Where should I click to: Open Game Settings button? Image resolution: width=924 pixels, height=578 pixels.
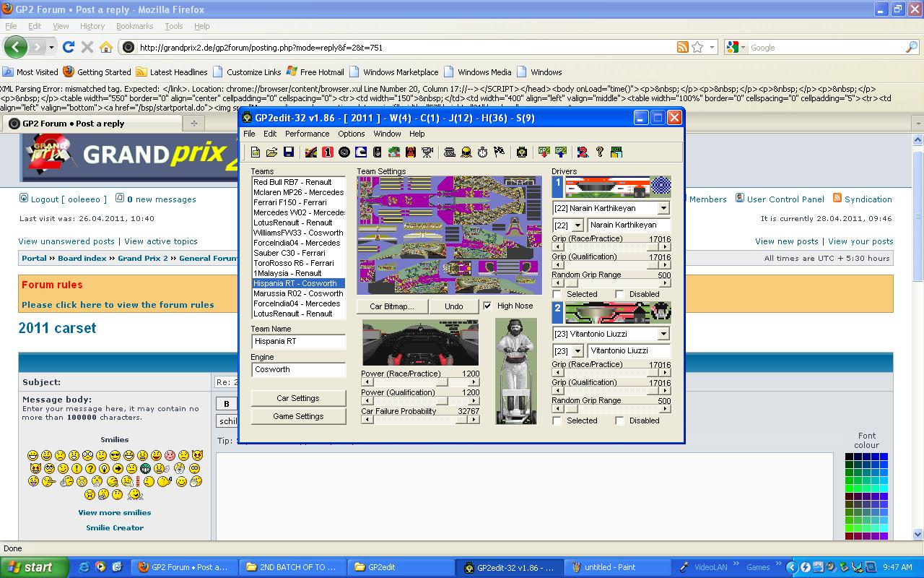click(x=298, y=416)
